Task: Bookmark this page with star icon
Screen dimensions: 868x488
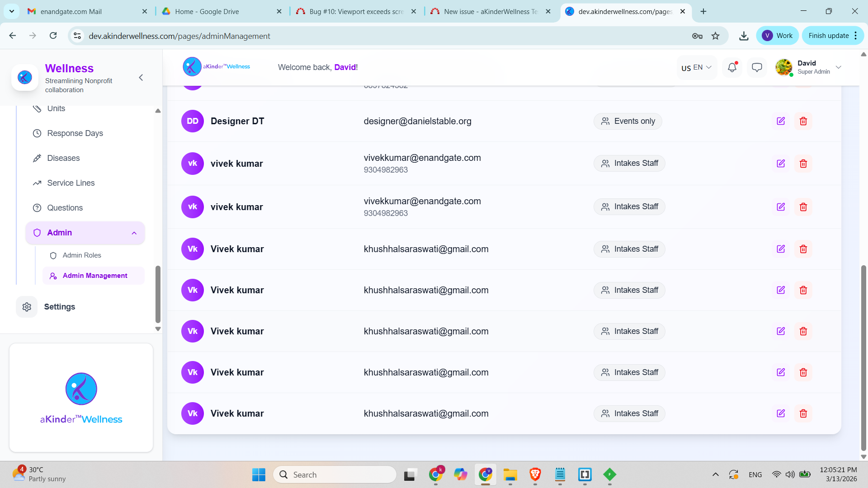Action: [715, 36]
